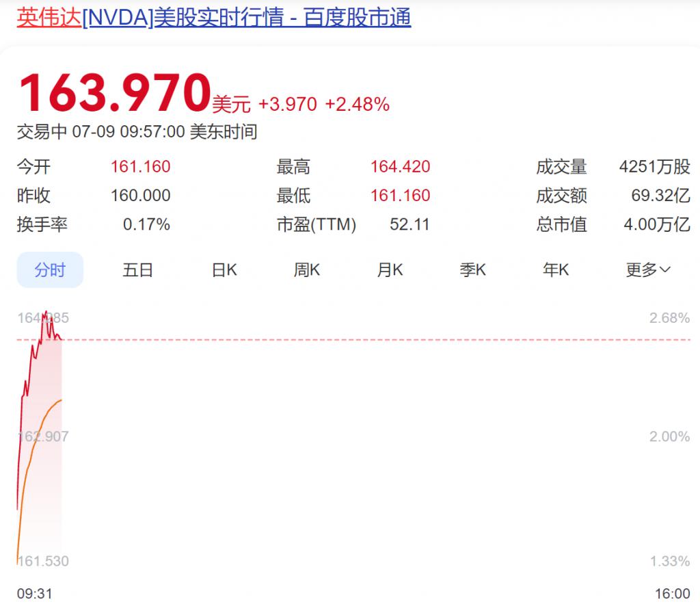This screenshot has height=604, width=700.
Task: Click the 162.907 price axis label
Action: tap(43, 436)
